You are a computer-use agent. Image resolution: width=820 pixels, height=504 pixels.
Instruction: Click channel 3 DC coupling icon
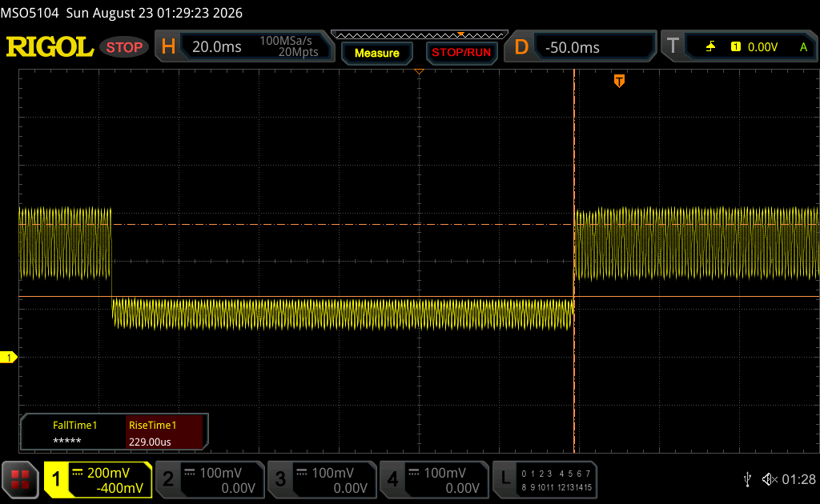[x=302, y=473]
